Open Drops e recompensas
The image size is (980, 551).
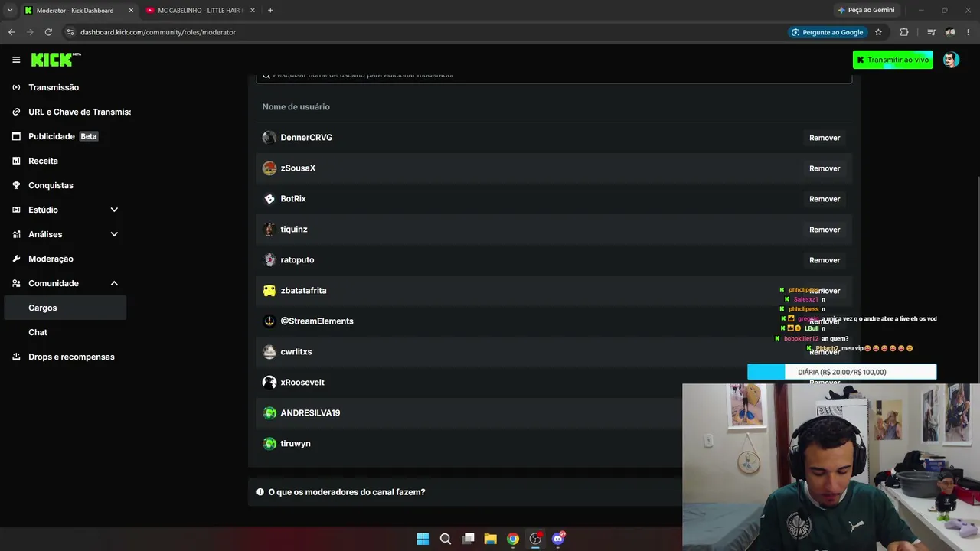point(71,357)
